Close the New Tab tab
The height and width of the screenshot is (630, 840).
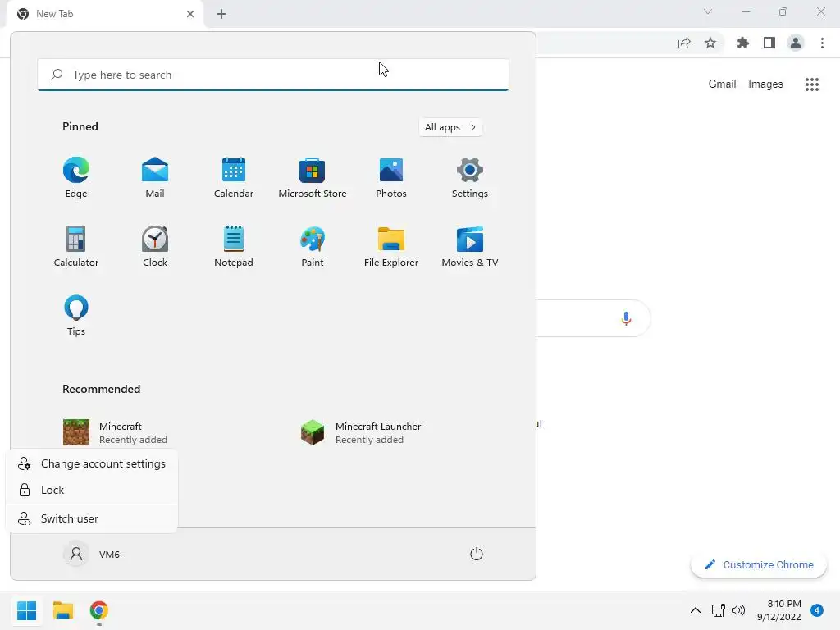(x=190, y=14)
